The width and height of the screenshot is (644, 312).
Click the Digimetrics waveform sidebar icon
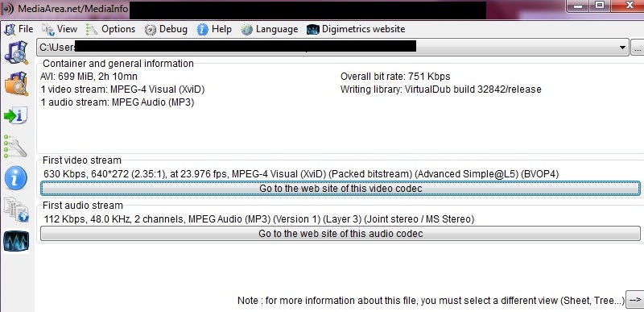15,240
